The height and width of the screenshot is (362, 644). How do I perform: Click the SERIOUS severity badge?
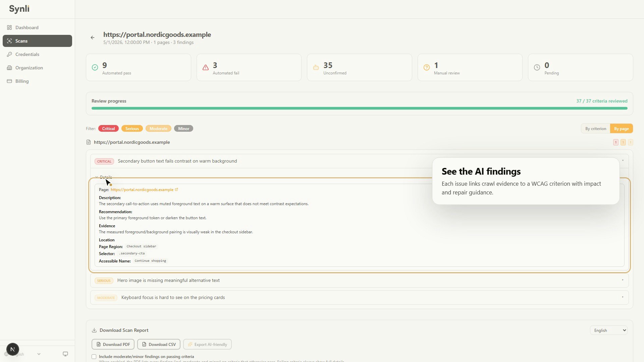(x=104, y=281)
